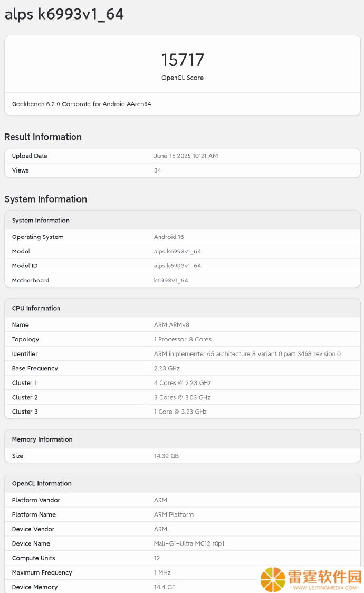The height and width of the screenshot is (593, 364).
Task: Click topology value 1 Processor, 8 Cores
Action: coord(183,339)
